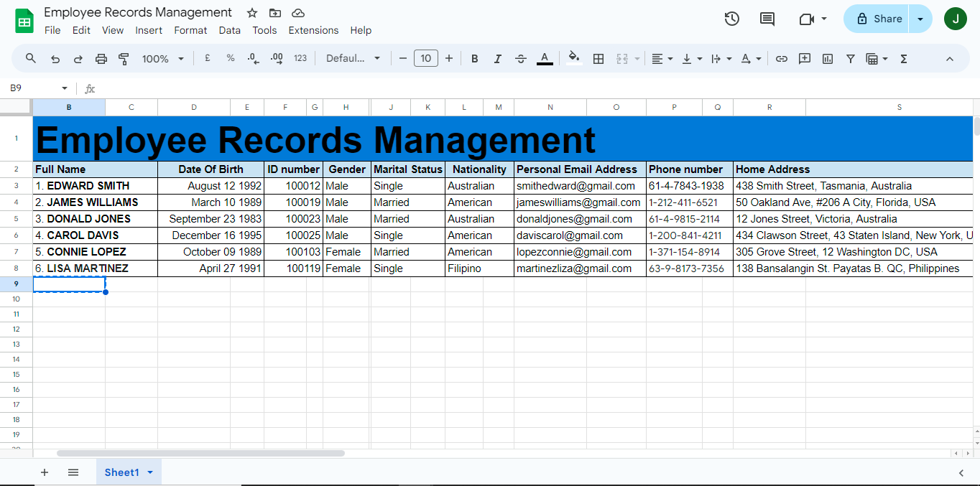Image resolution: width=980 pixels, height=486 pixels.
Task: Open the File menu
Action: tap(52, 30)
